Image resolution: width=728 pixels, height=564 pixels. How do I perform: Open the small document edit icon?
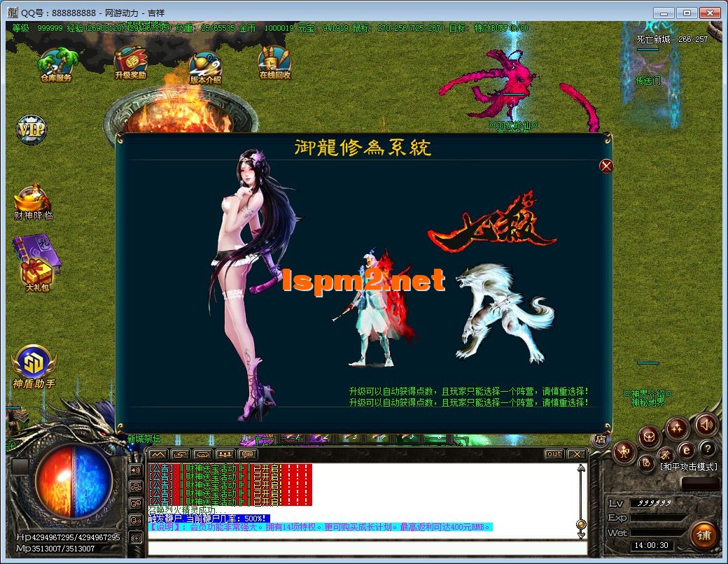646,463
